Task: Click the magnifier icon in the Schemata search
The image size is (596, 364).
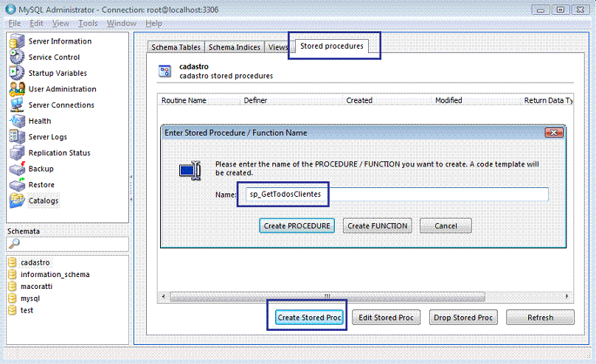Action: 14,243
